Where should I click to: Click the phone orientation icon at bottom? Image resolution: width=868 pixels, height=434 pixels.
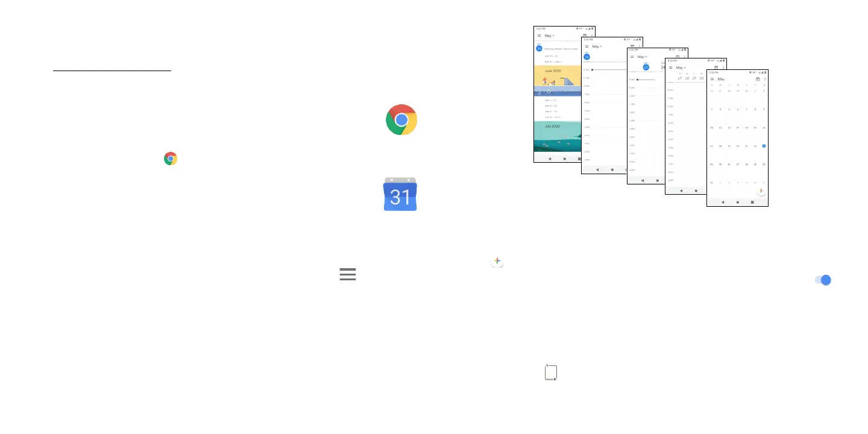[550, 373]
